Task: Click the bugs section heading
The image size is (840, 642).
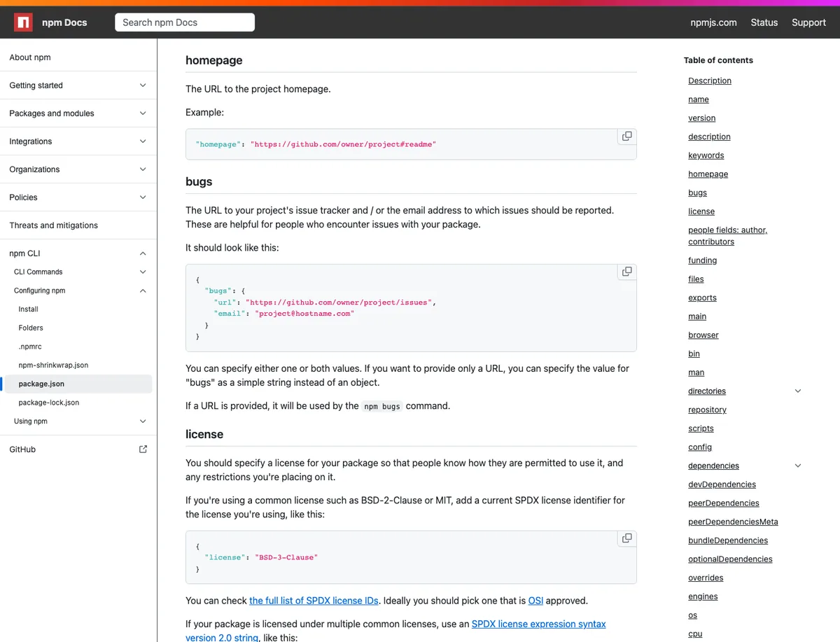Action: pyautogui.click(x=199, y=181)
